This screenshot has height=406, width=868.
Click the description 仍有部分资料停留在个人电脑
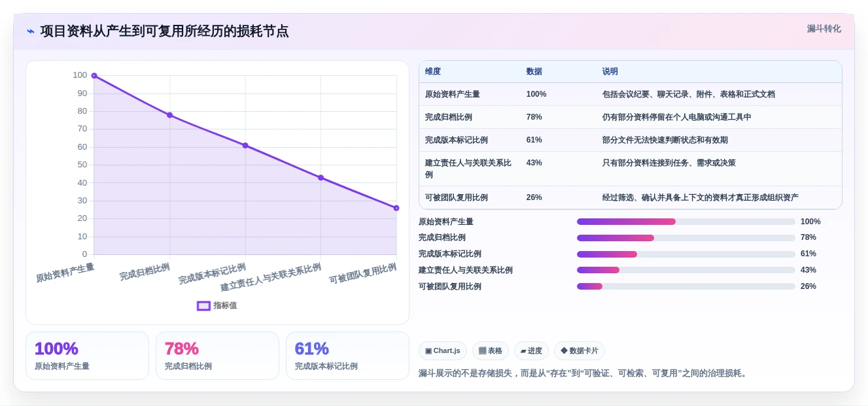[677, 117]
